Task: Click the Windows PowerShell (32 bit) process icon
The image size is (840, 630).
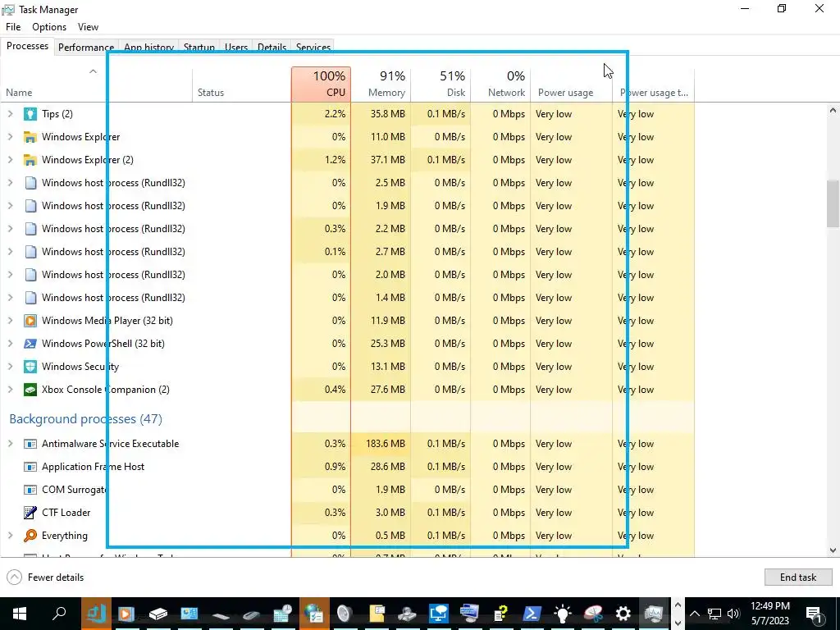Action: (30, 344)
